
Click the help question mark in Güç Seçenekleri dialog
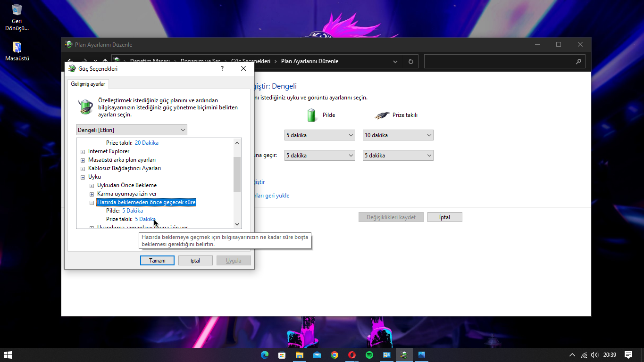click(222, 68)
